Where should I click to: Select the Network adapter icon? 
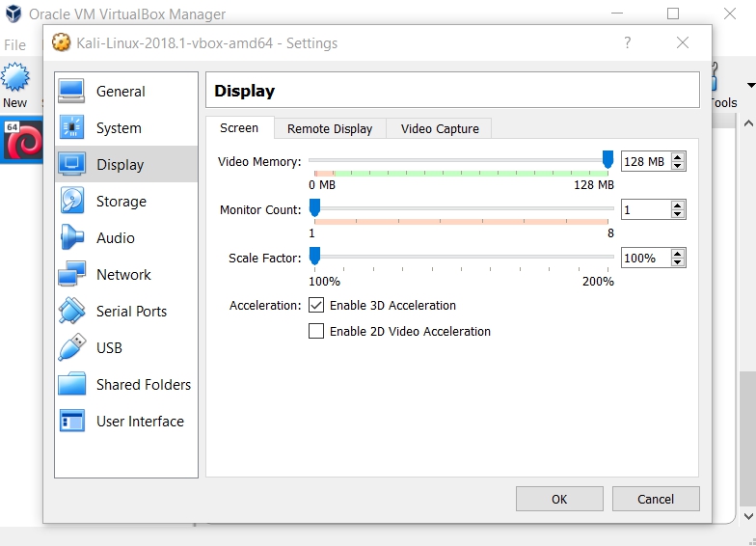[72, 275]
